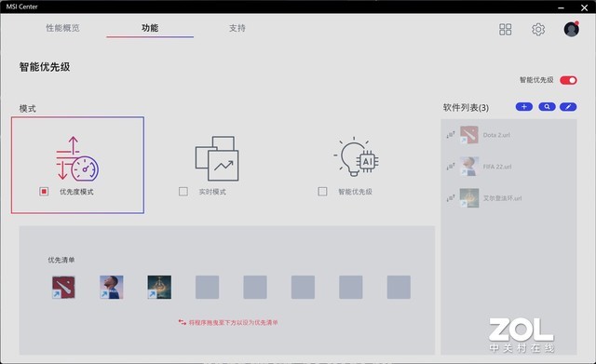The height and width of the screenshot is (364, 596).
Task: Turn off the 智能优先级 switch
Action: [568, 80]
